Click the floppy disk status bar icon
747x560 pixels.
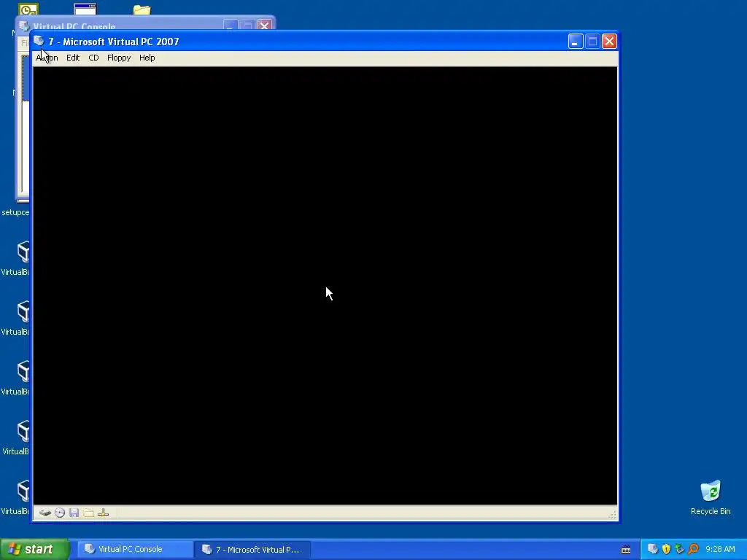click(x=74, y=513)
